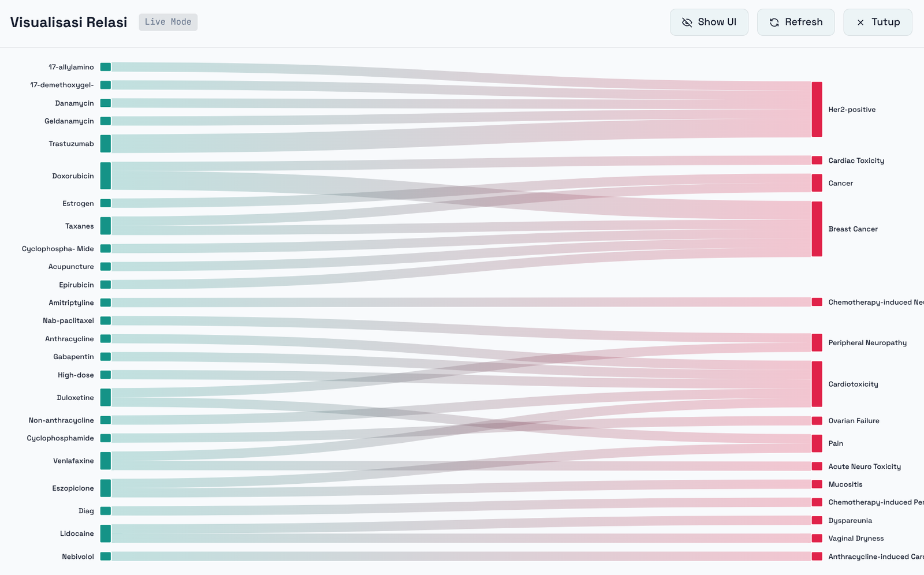Select the Doxorubicin teal source node
Viewport: 924px width, 575px height.
point(105,176)
